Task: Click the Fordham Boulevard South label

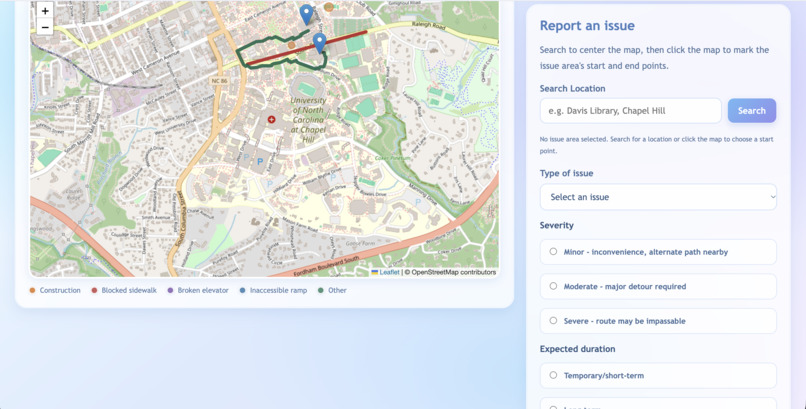Action: (326, 266)
